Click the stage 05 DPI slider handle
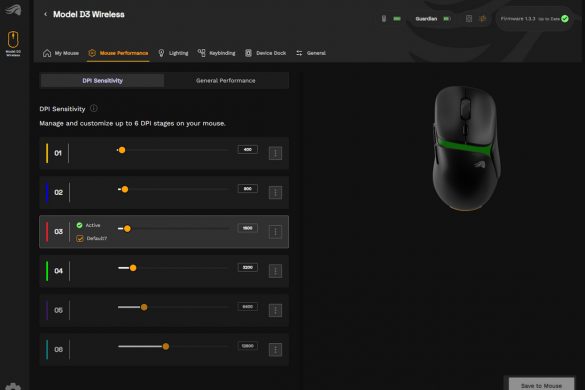Screen dimensions: 585x390 tap(144, 307)
